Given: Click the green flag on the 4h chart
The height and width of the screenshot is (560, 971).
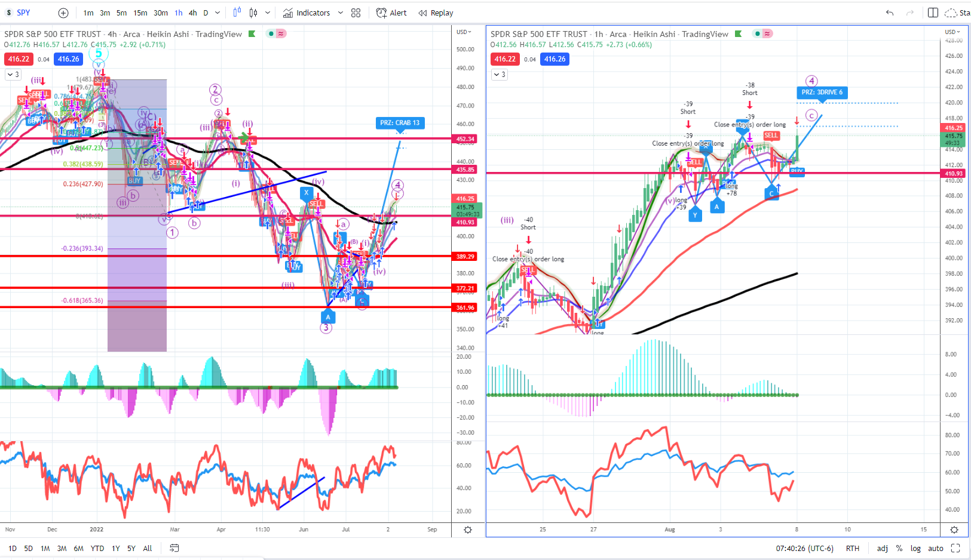Looking at the screenshot, I should (x=252, y=34).
